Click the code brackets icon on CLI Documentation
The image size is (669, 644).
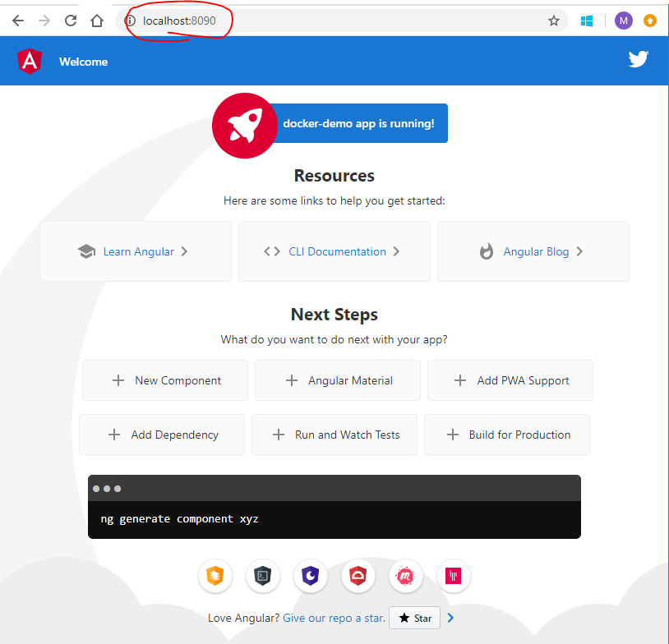pos(272,251)
